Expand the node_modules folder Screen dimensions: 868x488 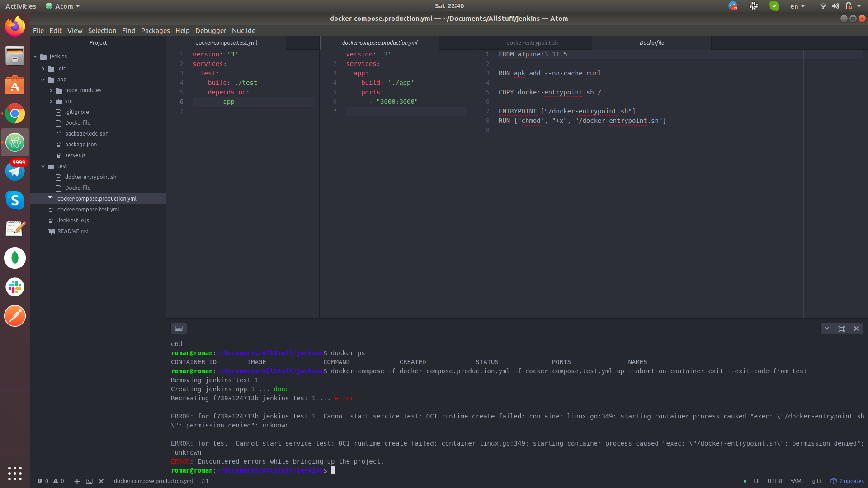[51, 90]
